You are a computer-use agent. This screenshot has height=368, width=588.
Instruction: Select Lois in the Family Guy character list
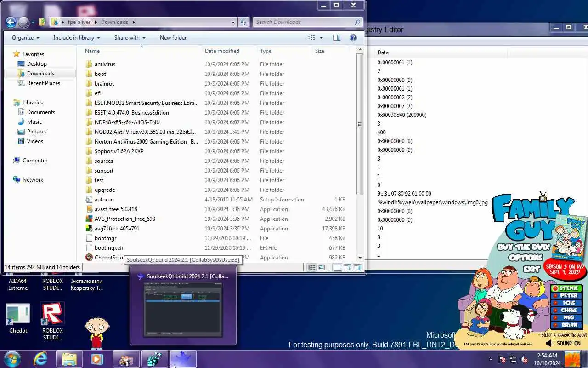click(566, 303)
